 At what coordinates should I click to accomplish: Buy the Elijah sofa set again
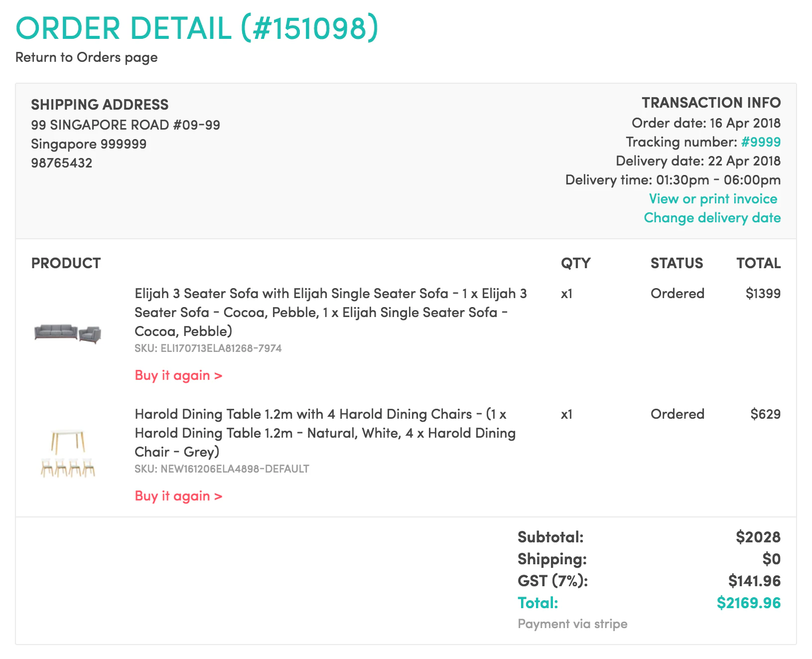(178, 375)
